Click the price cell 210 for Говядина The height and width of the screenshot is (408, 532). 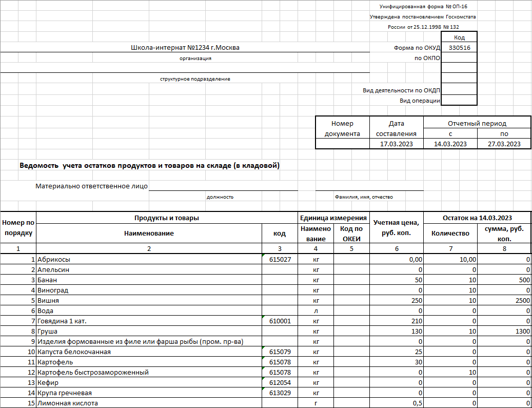click(x=397, y=321)
